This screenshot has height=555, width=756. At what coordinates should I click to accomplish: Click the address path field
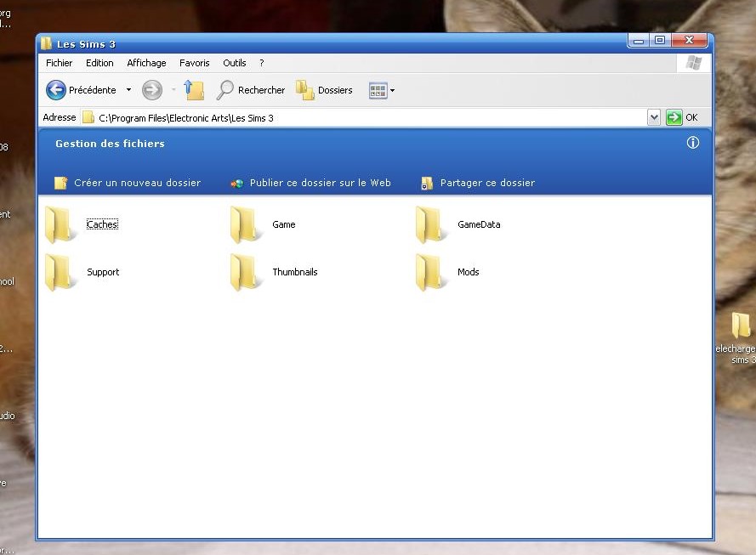click(x=364, y=118)
